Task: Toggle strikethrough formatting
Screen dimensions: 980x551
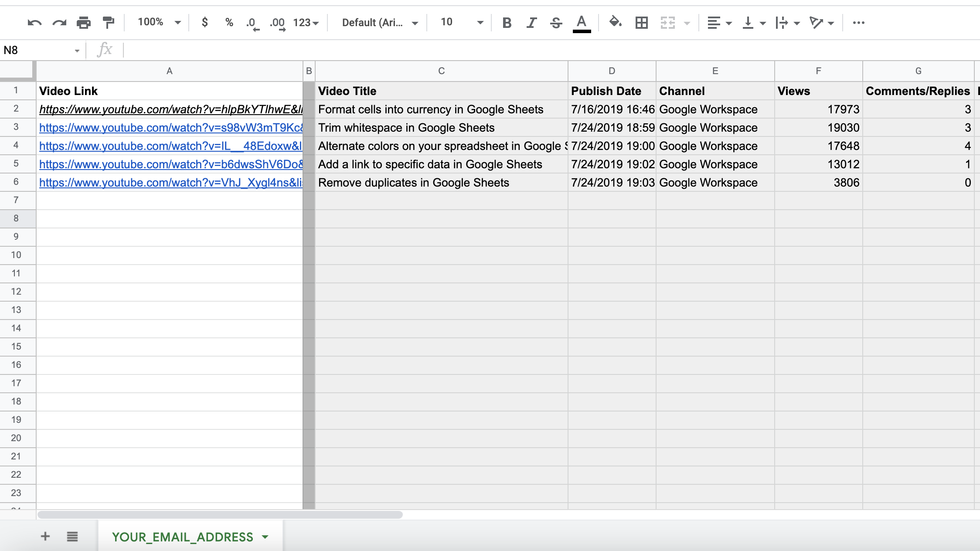Action: [x=556, y=23]
